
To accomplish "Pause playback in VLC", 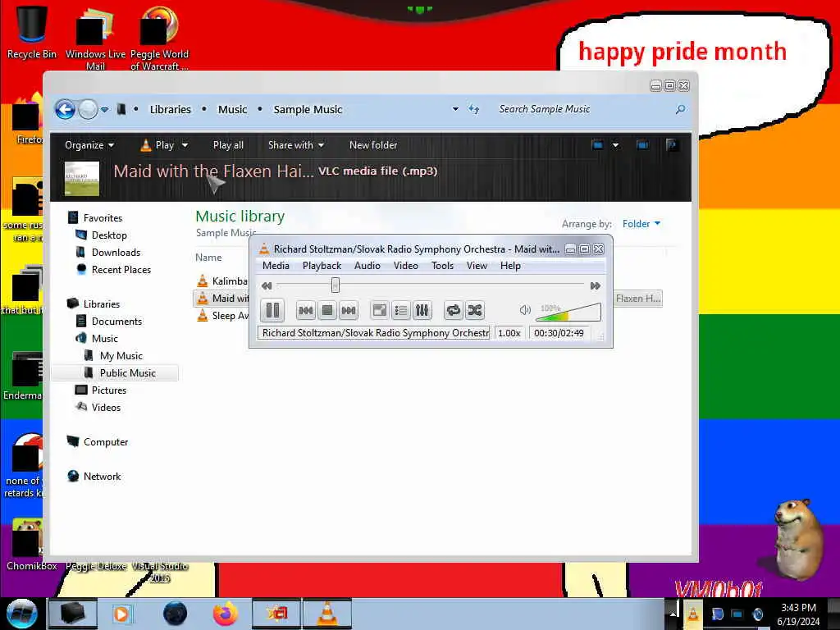I will [272, 310].
